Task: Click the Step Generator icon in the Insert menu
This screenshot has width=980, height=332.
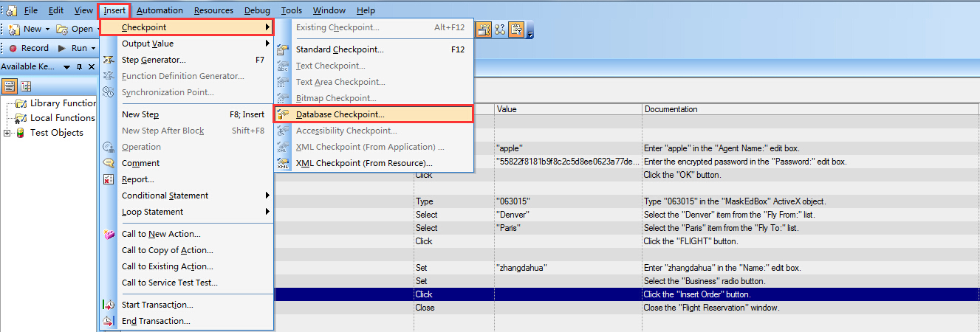Action: pyautogui.click(x=109, y=60)
